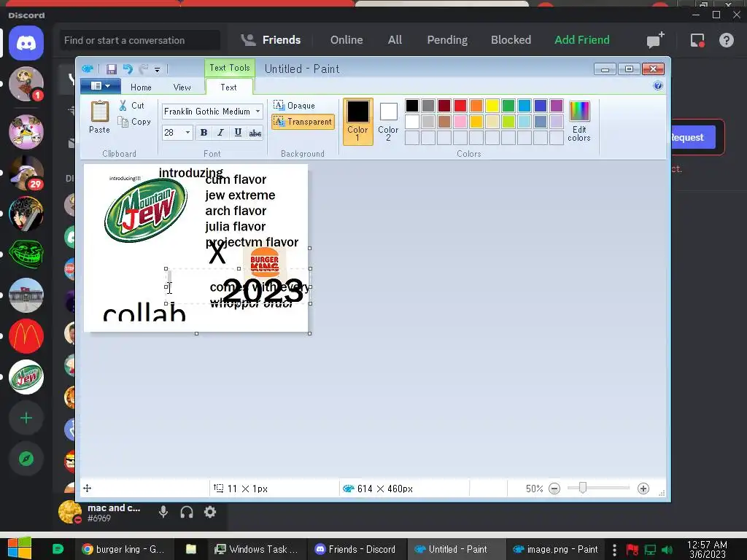Click the Paste clipboard button

point(99,117)
